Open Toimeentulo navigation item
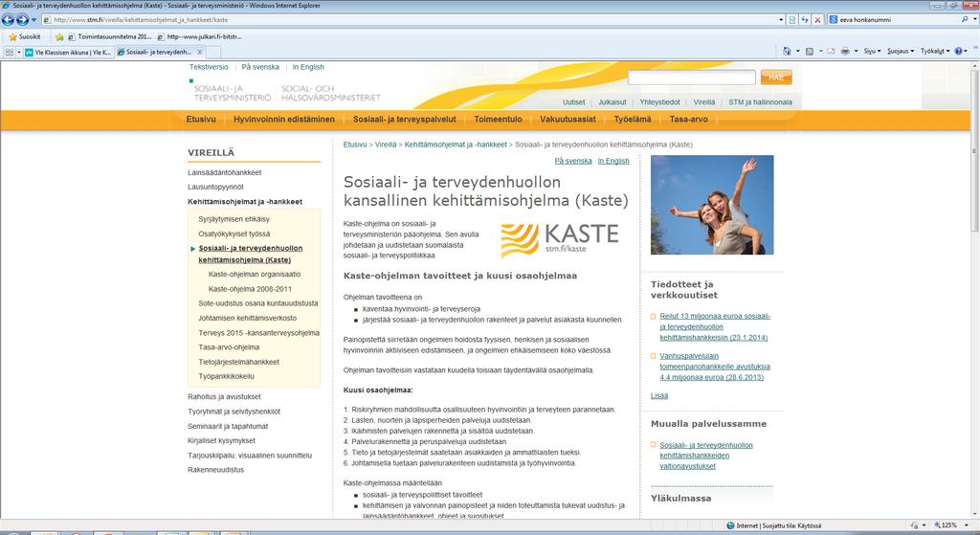The image size is (980, 535). (498, 120)
